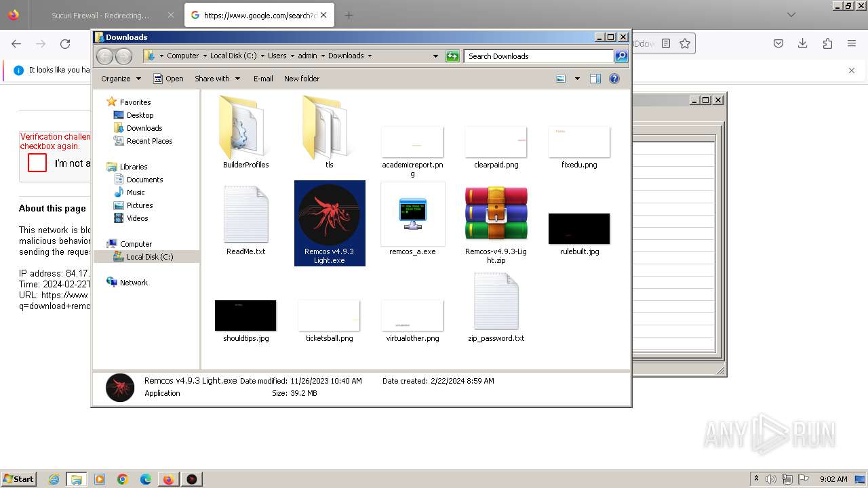The width and height of the screenshot is (868, 488).
Task: Open Pictures library
Action: click(140, 205)
